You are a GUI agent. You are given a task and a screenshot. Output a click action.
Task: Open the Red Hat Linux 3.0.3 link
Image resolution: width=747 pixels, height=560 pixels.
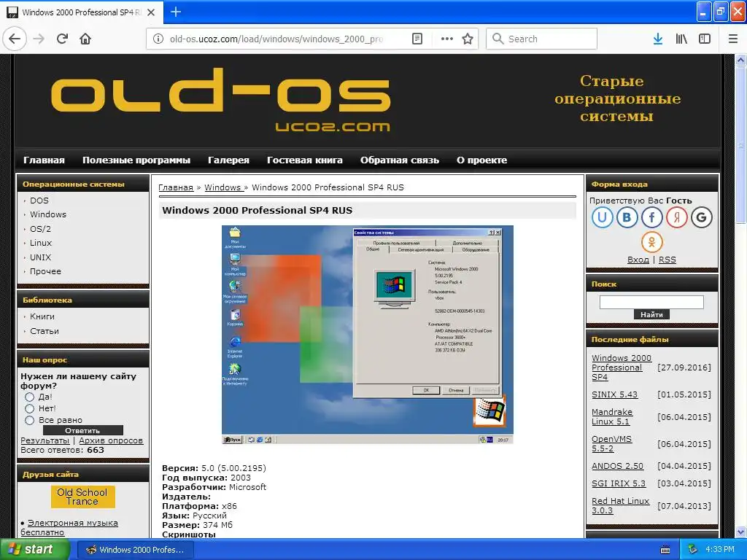coord(620,506)
